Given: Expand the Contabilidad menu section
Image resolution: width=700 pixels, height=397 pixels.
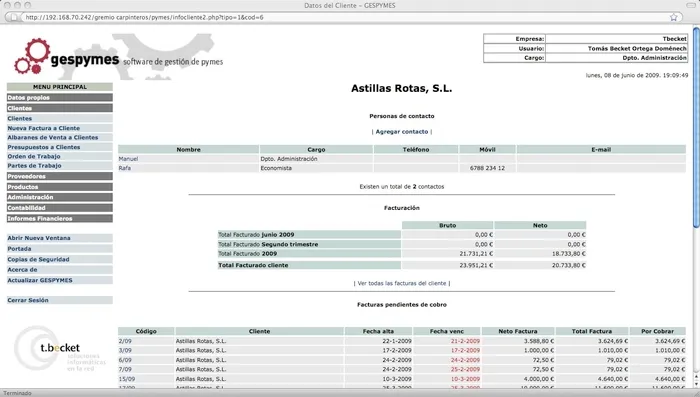Looking at the screenshot, I should (59, 208).
